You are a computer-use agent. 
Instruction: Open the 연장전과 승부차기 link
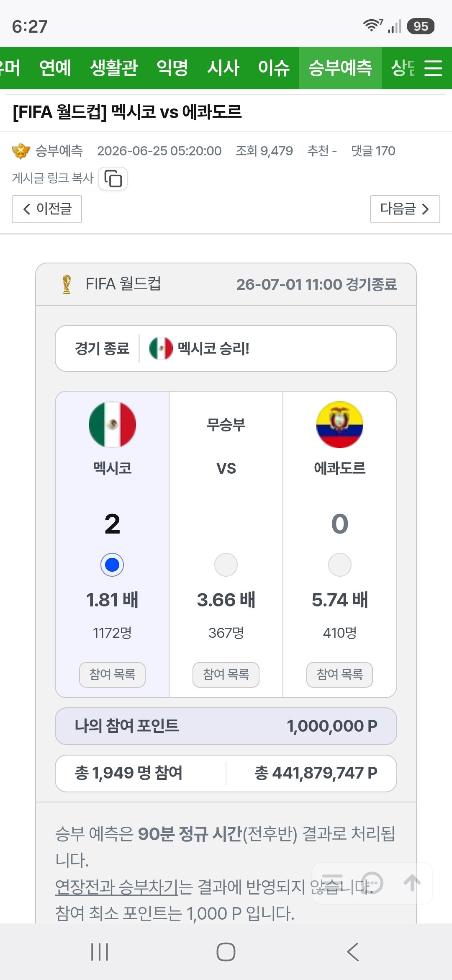click(x=117, y=886)
